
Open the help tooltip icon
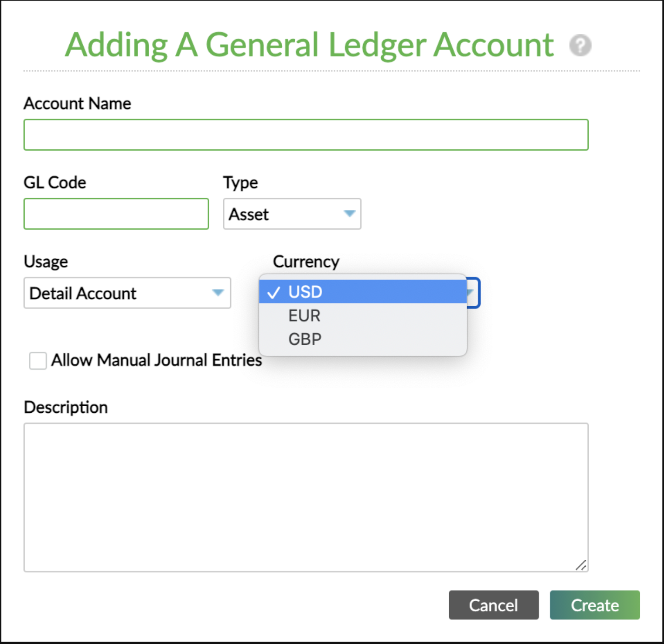click(x=580, y=45)
